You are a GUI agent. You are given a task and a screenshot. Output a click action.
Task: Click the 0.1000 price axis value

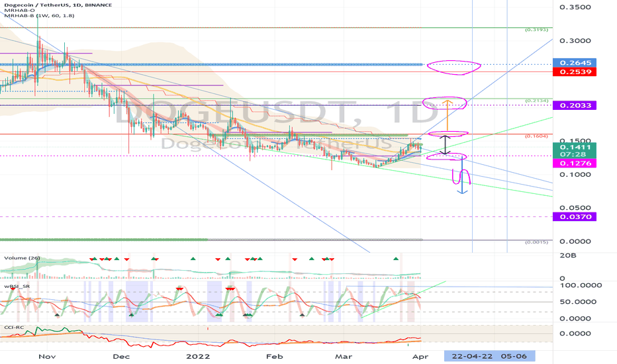[x=575, y=175]
